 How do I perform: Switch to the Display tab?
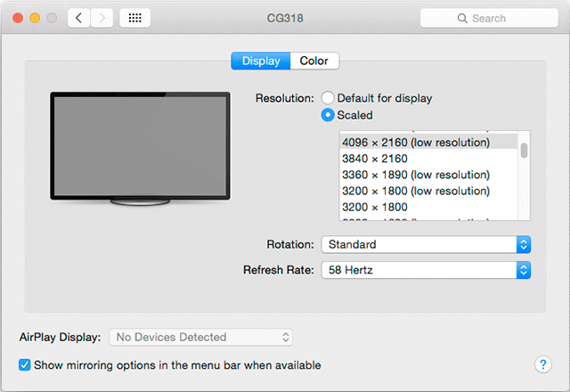tap(261, 61)
